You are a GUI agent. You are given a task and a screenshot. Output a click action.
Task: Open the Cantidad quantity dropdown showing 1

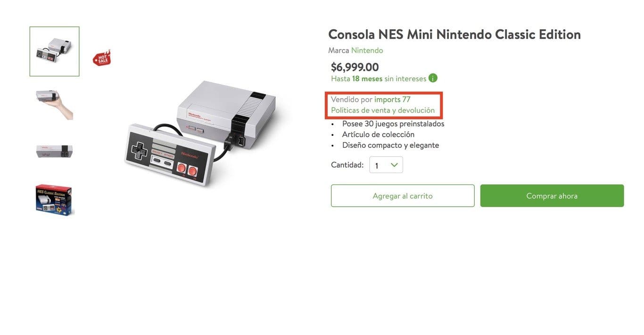point(386,165)
